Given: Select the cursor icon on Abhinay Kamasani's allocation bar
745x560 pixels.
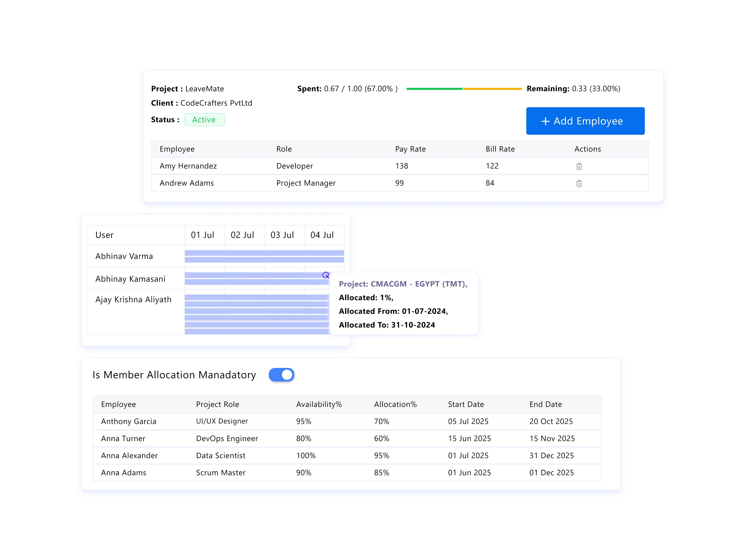Looking at the screenshot, I should 326,276.
